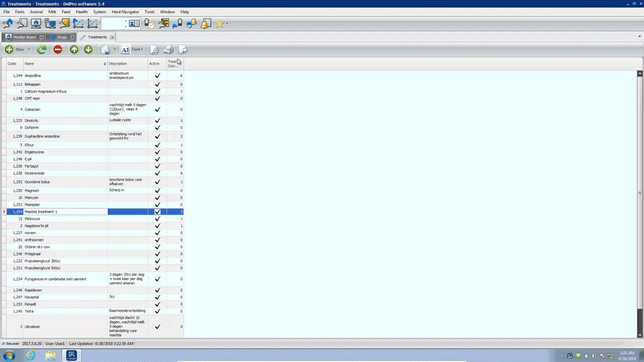This screenshot has width=644, height=362.
Task: Click the networked computers icon
Action: click(x=50, y=23)
